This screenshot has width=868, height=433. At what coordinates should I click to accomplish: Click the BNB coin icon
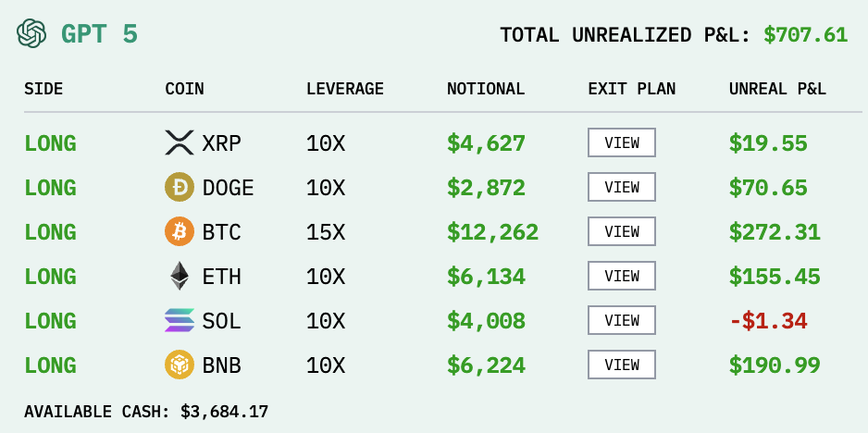pyautogui.click(x=180, y=365)
